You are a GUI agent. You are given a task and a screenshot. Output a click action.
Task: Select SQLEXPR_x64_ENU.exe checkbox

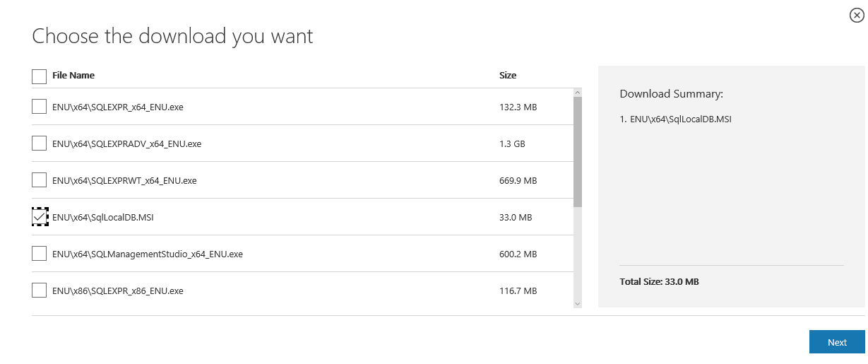40,107
